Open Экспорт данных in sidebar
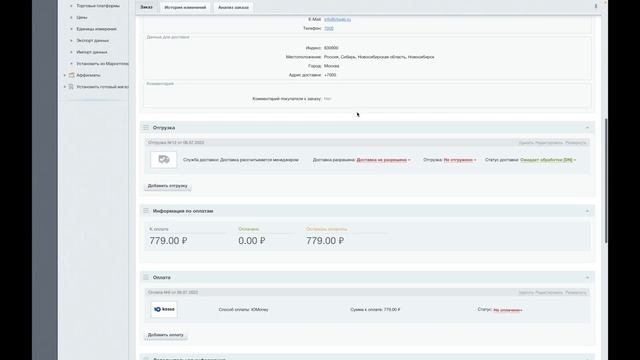 tap(92, 40)
